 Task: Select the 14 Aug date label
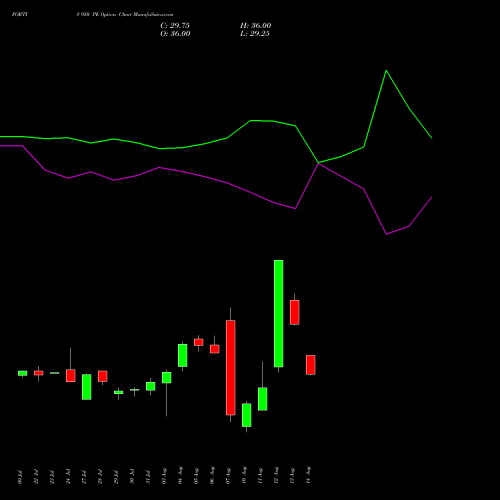pos(308,475)
